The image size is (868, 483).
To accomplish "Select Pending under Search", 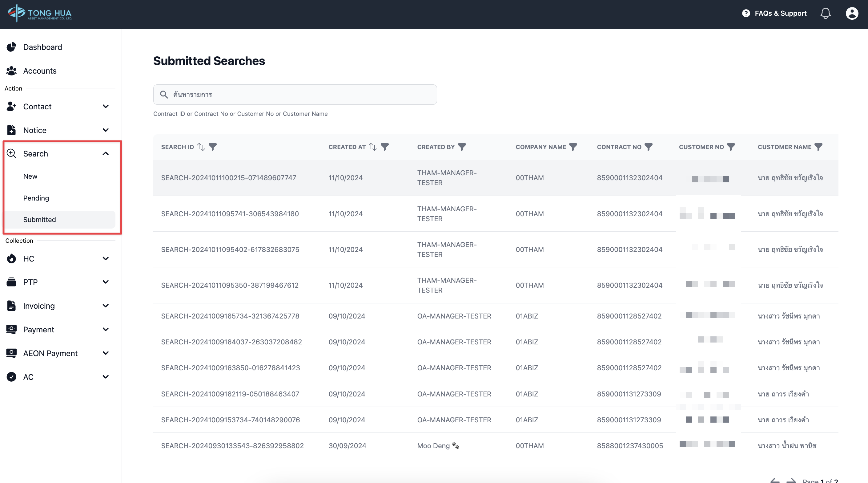I will click(x=36, y=198).
